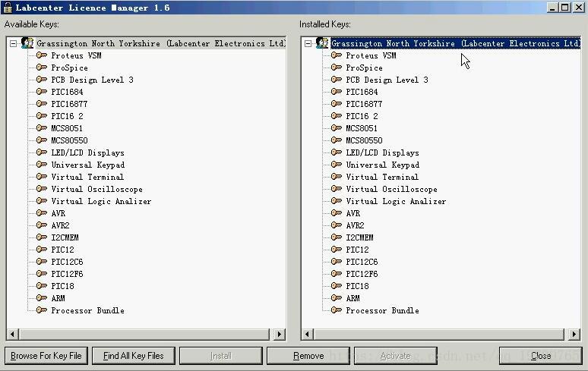This screenshot has height=371, width=588.
Task: Click Find All Key Files button
Action: (134, 356)
